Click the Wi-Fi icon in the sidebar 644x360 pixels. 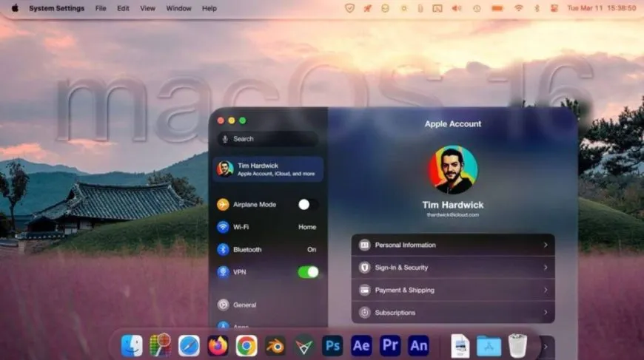(x=223, y=227)
